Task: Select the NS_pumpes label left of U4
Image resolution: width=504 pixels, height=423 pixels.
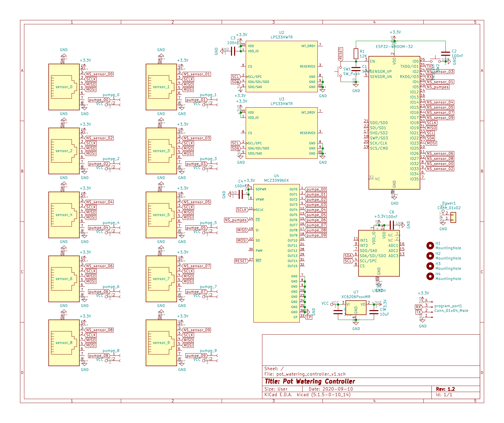Action: (x=236, y=220)
